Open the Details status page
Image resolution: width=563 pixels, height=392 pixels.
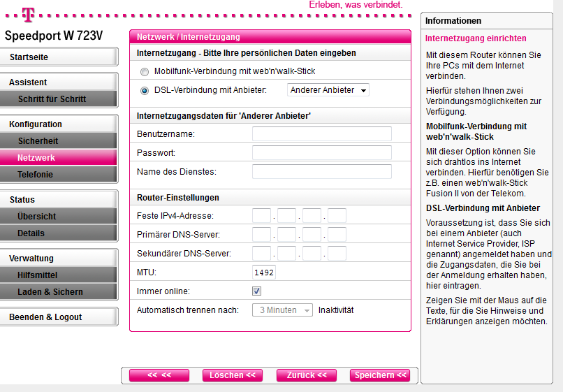coord(58,233)
